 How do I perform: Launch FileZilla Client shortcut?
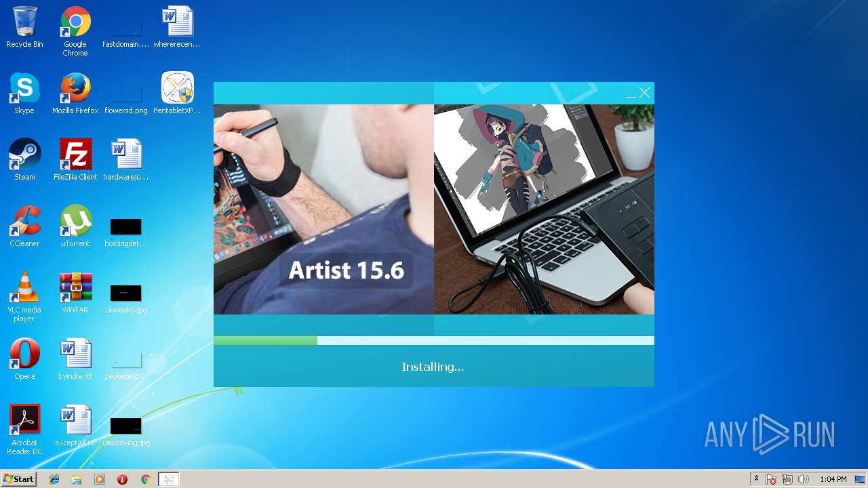75,160
